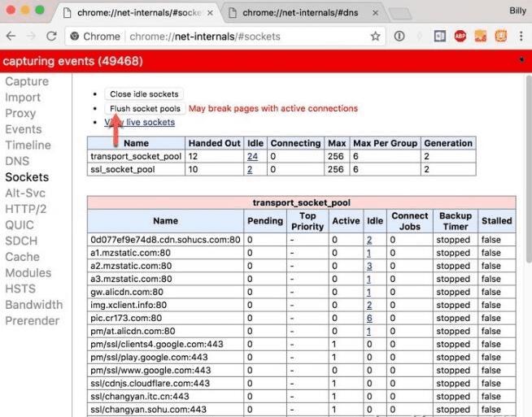Image resolution: width=532 pixels, height=417 pixels.
Task: Click the Chrome site info icon in address bar
Action: [x=74, y=37]
